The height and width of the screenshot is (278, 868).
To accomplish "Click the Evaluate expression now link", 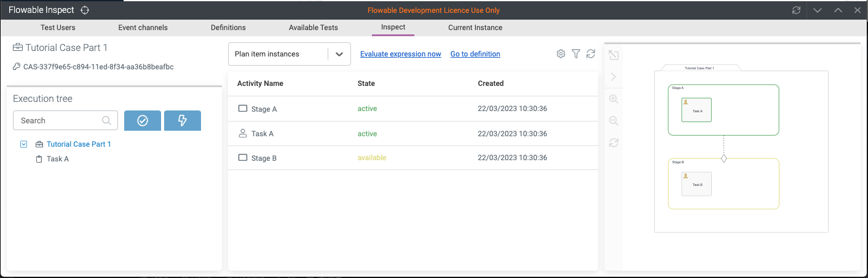I will (x=400, y=54).
